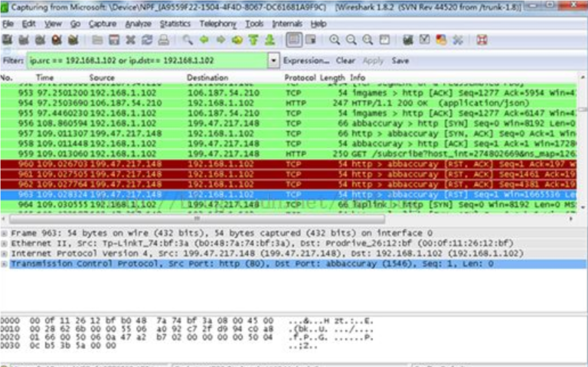Viewport: 588px width, 367px height.
Task: Save the current filter
Action: point(400,60)
